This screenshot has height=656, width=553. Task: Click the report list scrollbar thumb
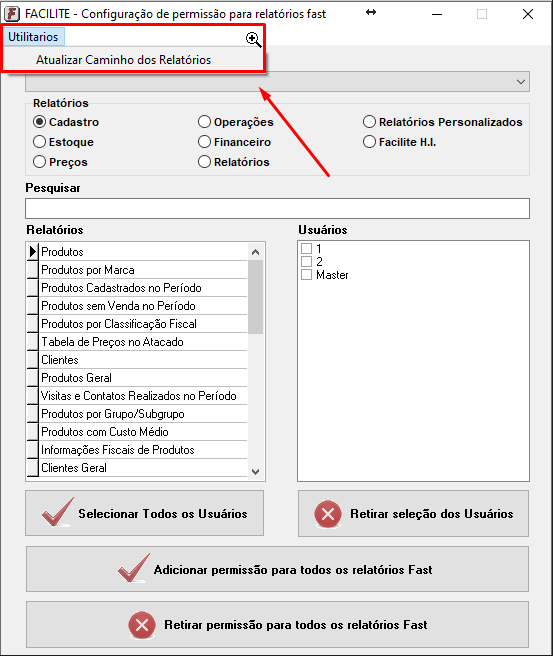pyautogui.click(x=256, y=297)
